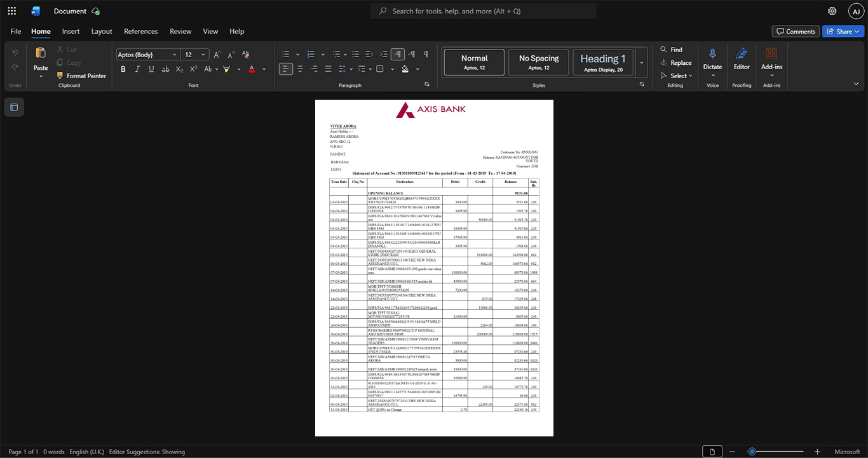The height and width of the screenshot is (458, 868).
Task: Toggle right-to-left text direction
Action: [412, 55]
